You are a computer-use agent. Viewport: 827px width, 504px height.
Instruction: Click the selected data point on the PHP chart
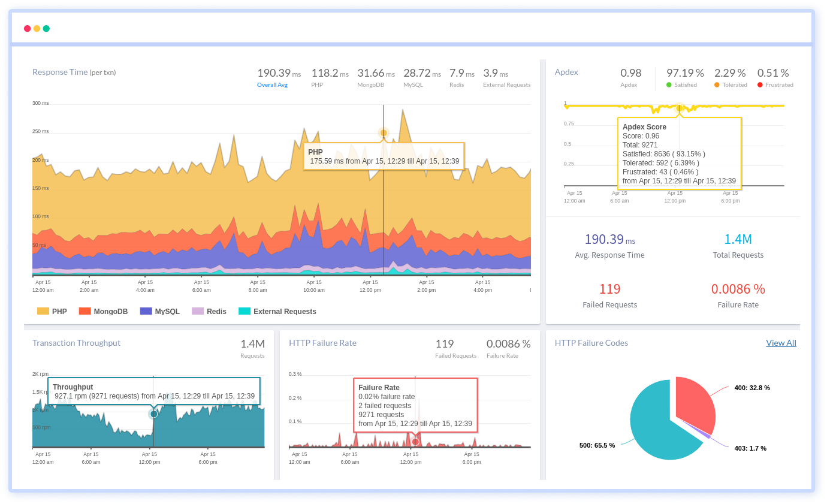click(384, 133)
